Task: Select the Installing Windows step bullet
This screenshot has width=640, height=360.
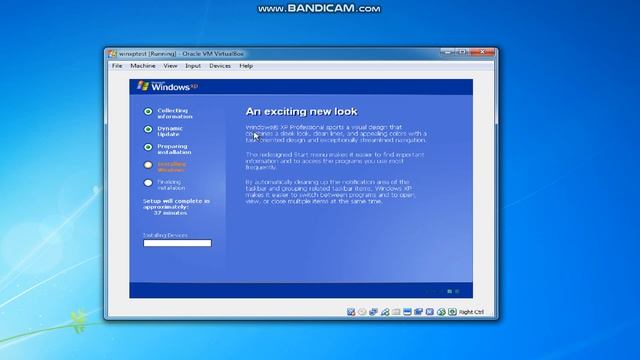Action: pos(148,165)
